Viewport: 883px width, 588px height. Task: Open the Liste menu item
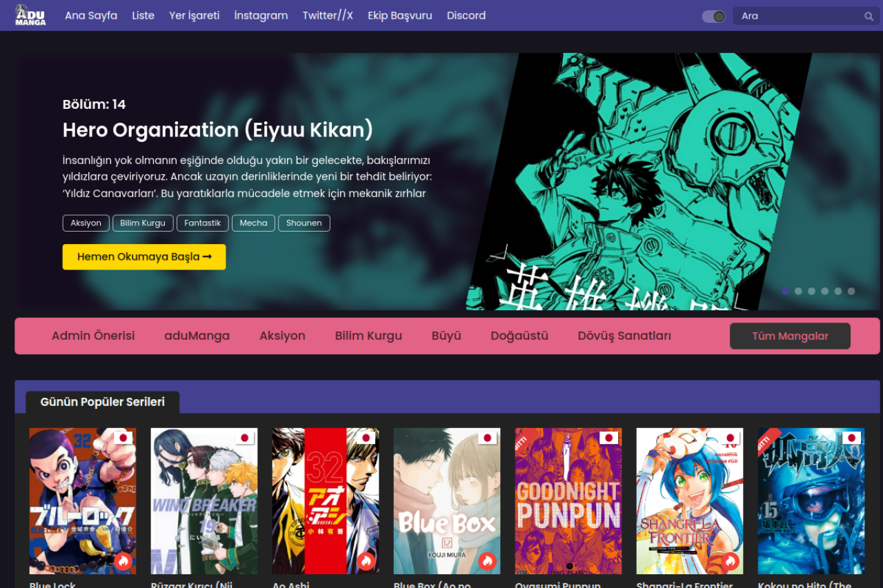143,15
